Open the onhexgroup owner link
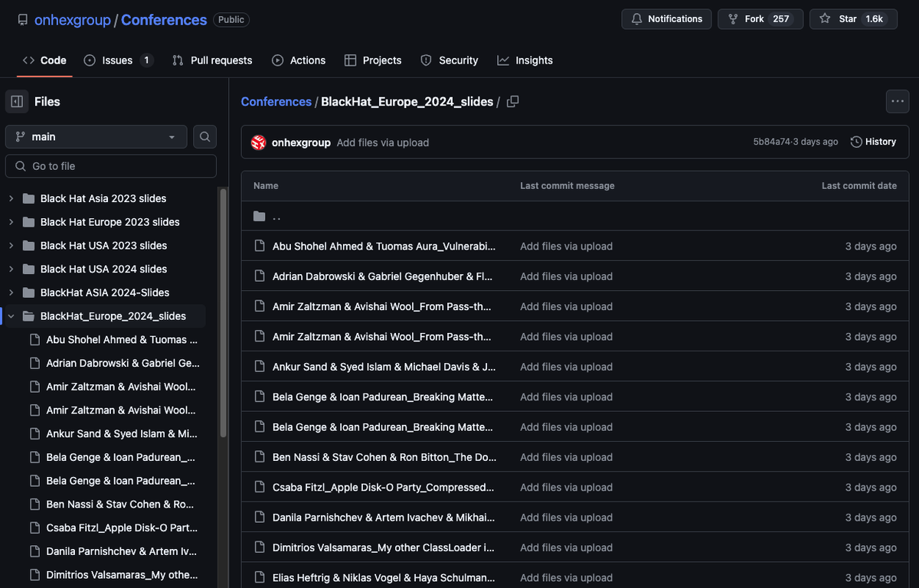The height and width of the screenshot is (588, 919). coord(73,20)
